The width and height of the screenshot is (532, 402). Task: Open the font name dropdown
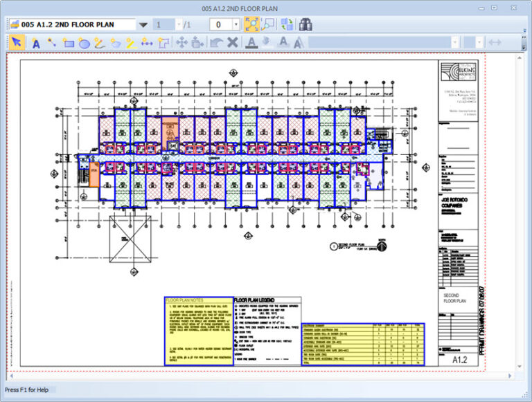coord(454,43)
